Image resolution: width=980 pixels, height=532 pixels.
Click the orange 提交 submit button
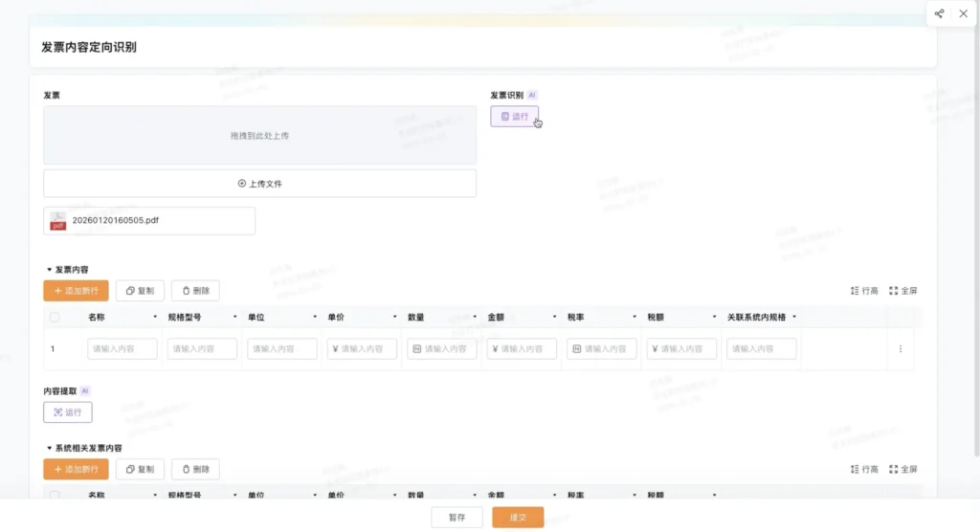(518, 518)
